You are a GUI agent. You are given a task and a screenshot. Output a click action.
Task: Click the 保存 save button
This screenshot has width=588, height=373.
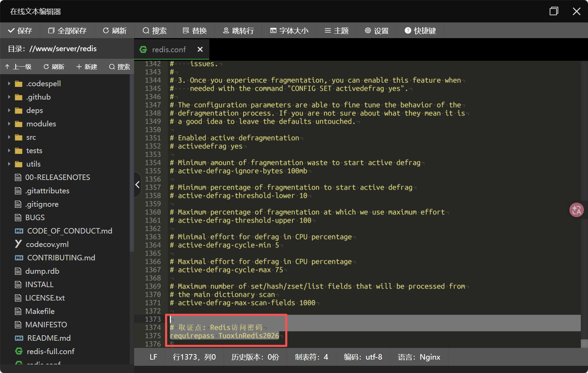click(x=20, y=31)
